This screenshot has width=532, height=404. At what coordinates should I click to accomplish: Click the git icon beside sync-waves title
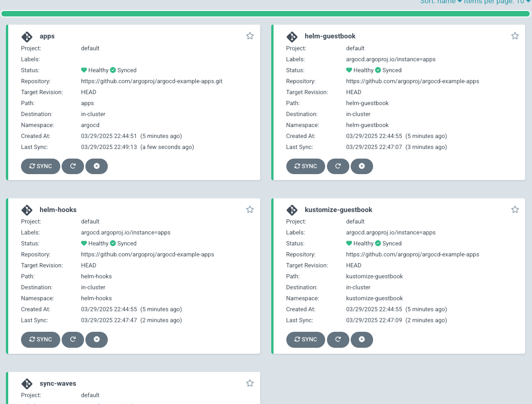point(27,383)
